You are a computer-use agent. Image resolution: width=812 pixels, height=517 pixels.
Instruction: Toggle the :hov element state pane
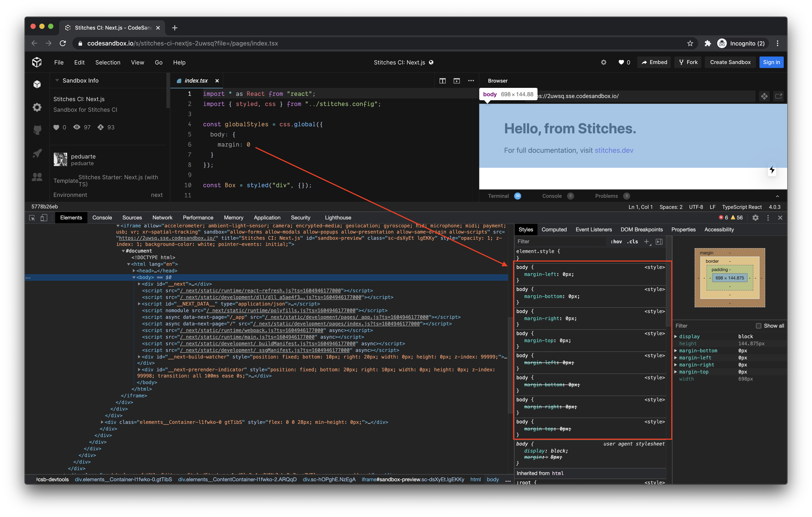616,242
